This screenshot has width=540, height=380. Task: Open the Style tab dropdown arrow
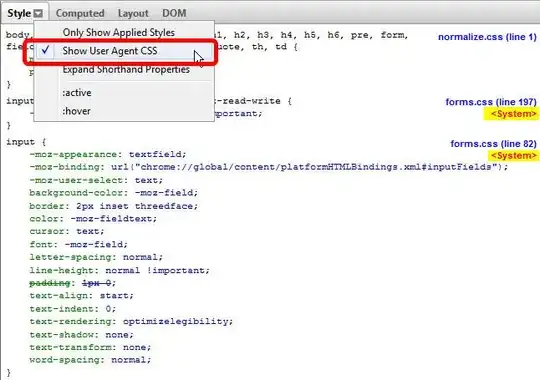coord(39,13)
